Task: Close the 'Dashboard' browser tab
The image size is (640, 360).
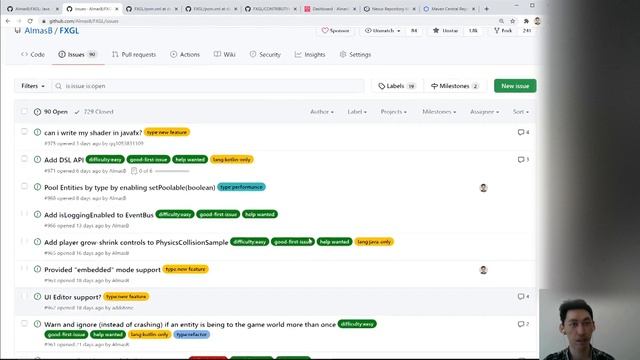Action: click(x=354, y=9)
